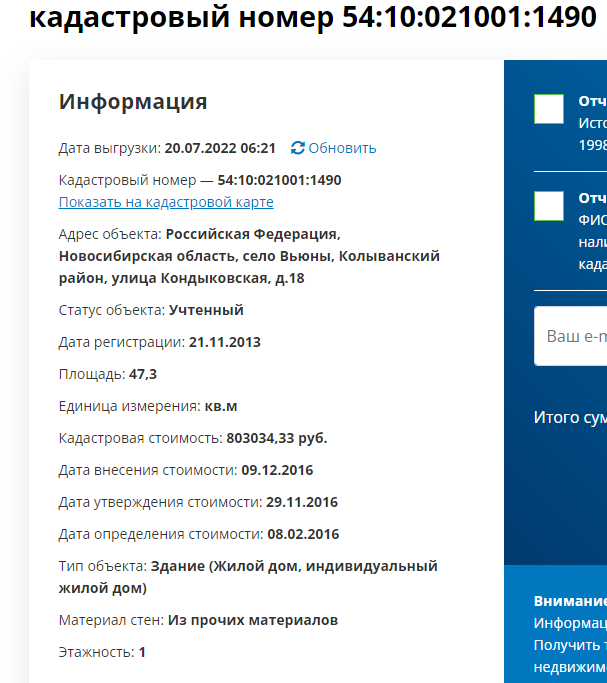The image size is (607, 683).
Task: Focus the Ваш e-mail input field
Action: tap(570, 336)
